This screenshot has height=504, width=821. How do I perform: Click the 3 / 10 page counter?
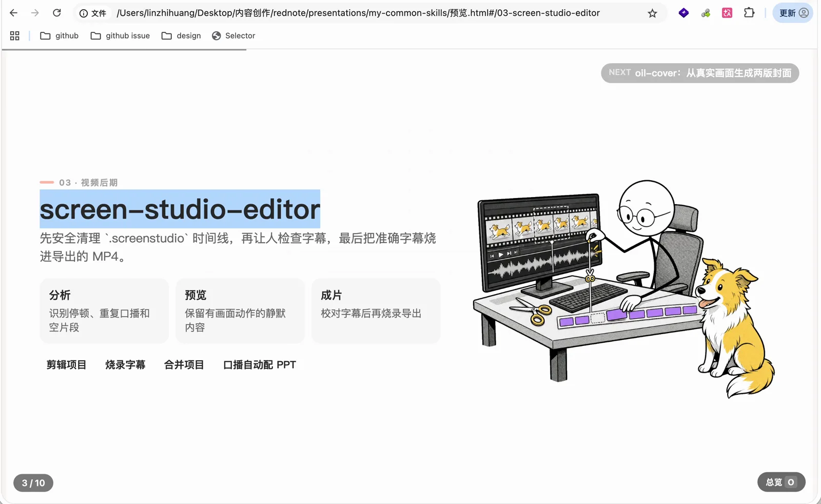coord(33,483)
